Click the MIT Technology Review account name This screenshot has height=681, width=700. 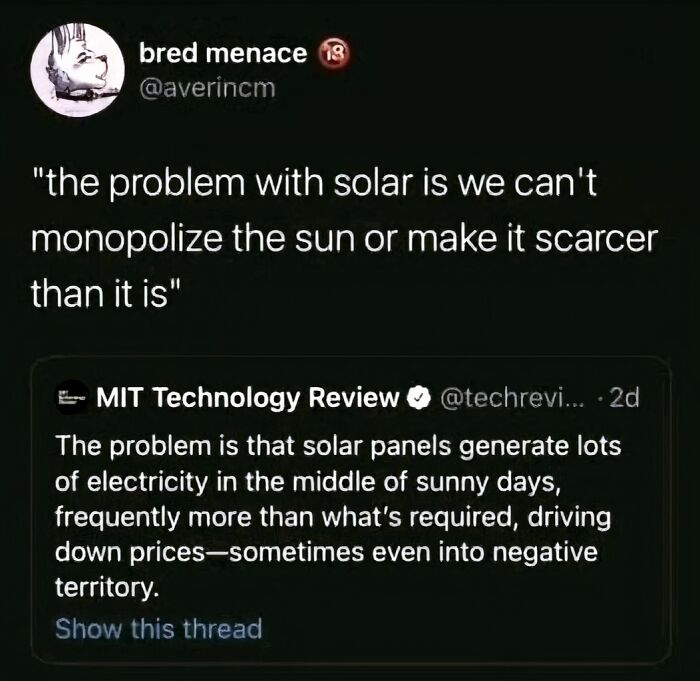pos(248,399)
